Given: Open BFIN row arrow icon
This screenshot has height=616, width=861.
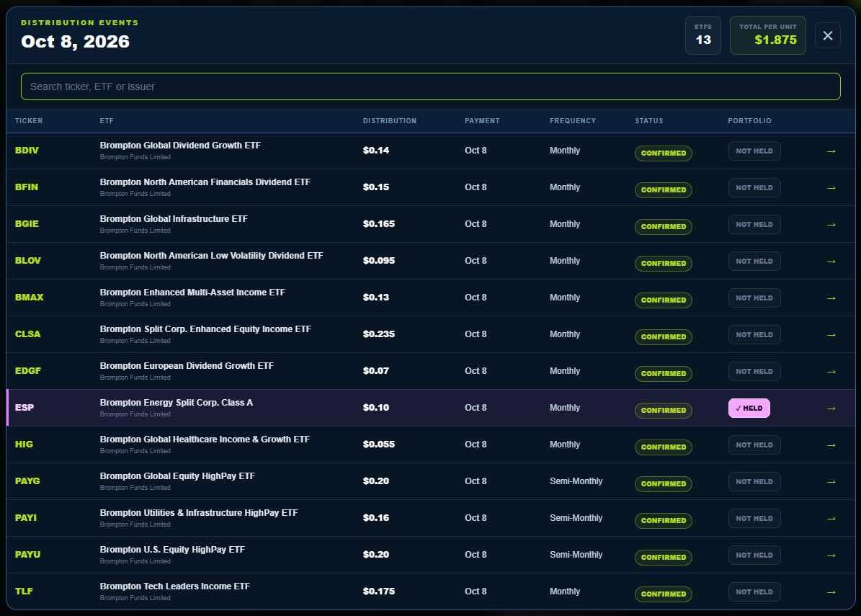Looking at the screenshot, I should pyautogui.click(x=831, y=188).
